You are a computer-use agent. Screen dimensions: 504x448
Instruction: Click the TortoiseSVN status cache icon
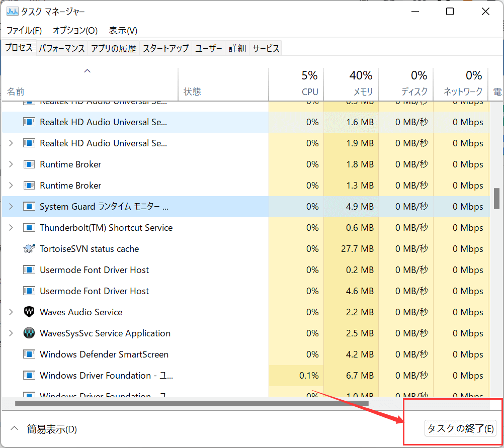coord(29,248)
